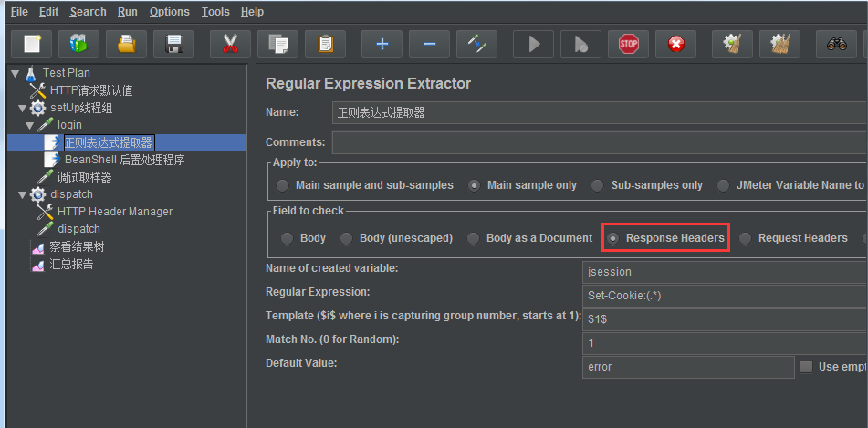Click the Search binoculars icon
The height and width of the screenshot is (428, 868).
tap(836, 45)
